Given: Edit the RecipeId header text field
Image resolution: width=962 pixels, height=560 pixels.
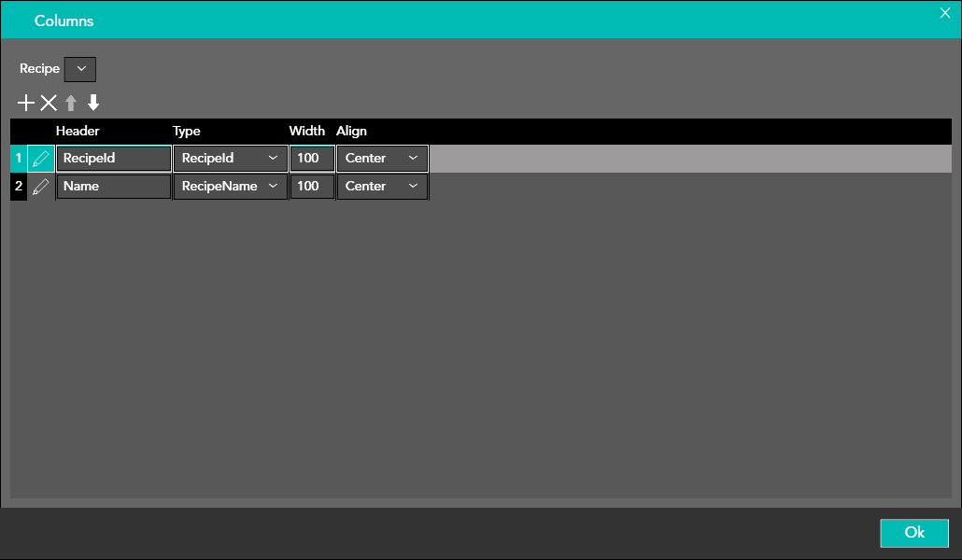Looking at the screenshot, I should point(113,159).
